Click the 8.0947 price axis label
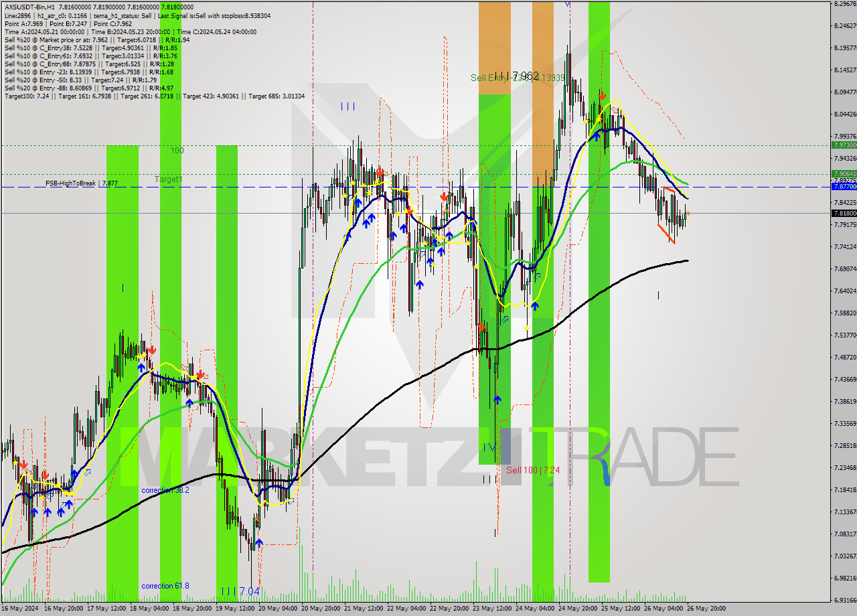The height and width of the screenshot is (616, 857). [x=845, y=92]
